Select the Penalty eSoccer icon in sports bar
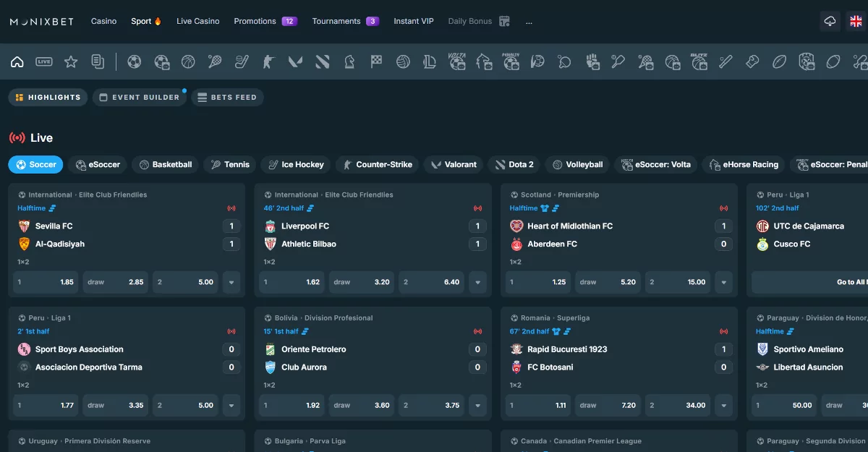868x452 pixels. pos(511,61)
